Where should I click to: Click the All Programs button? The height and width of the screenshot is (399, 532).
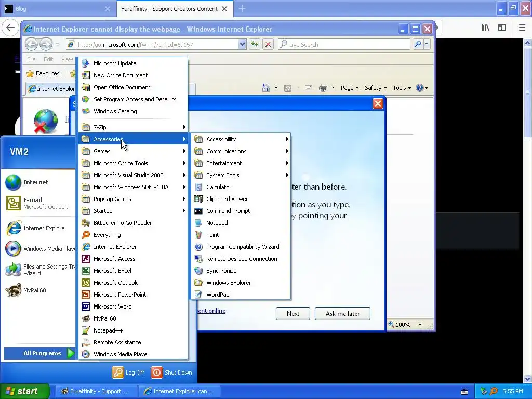pyautogui.click(x=39, y=353)
